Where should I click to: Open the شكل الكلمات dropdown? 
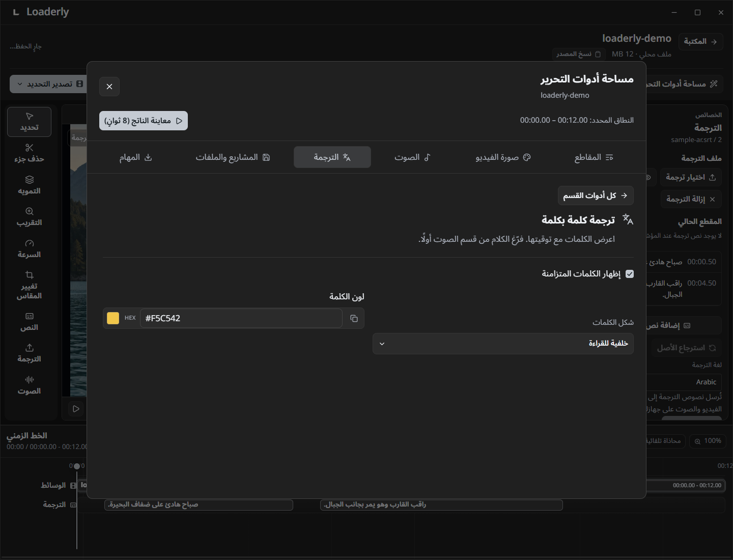[503, 344]
